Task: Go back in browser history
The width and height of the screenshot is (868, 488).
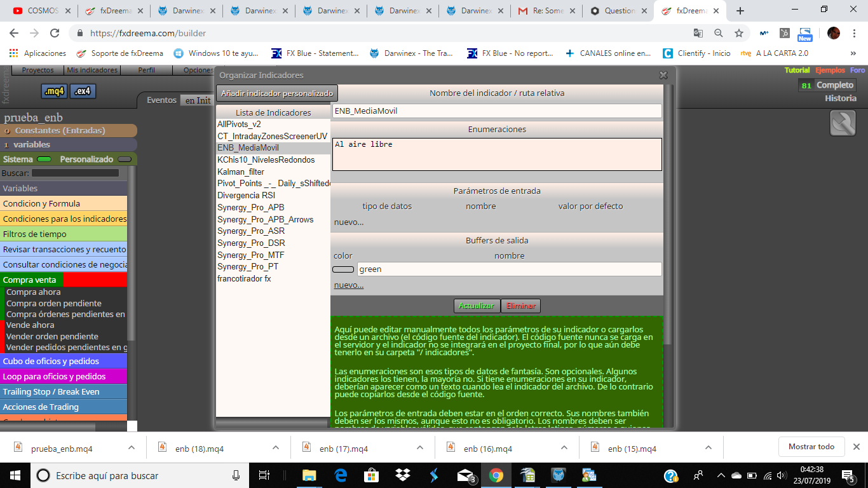Action: click(15, 33)
